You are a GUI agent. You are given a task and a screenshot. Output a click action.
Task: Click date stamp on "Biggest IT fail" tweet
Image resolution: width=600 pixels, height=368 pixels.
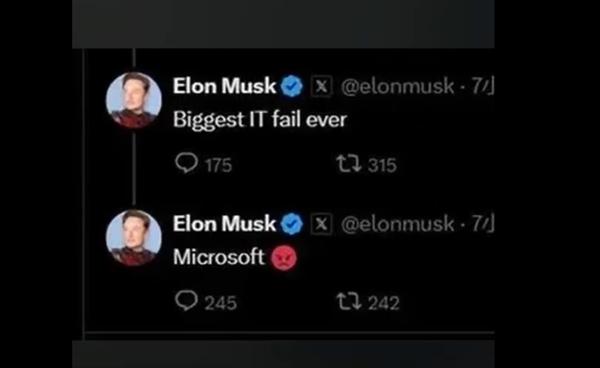click(x=482, y=86)
